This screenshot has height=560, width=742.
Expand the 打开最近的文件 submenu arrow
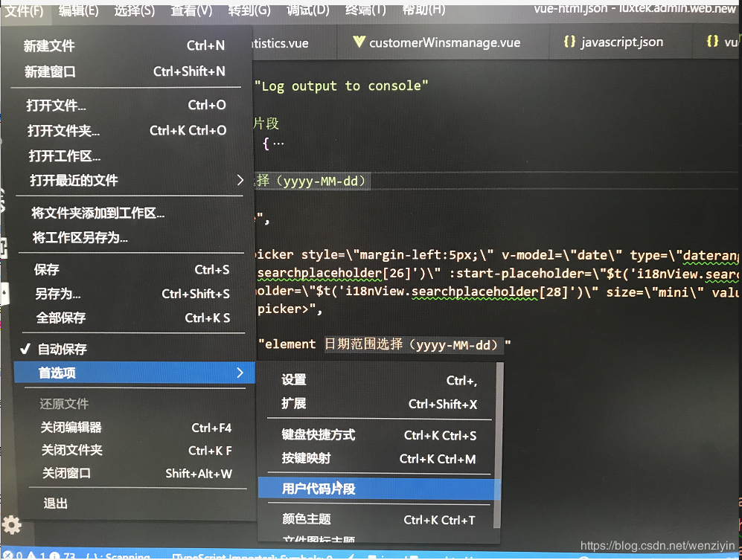[240, 180]
